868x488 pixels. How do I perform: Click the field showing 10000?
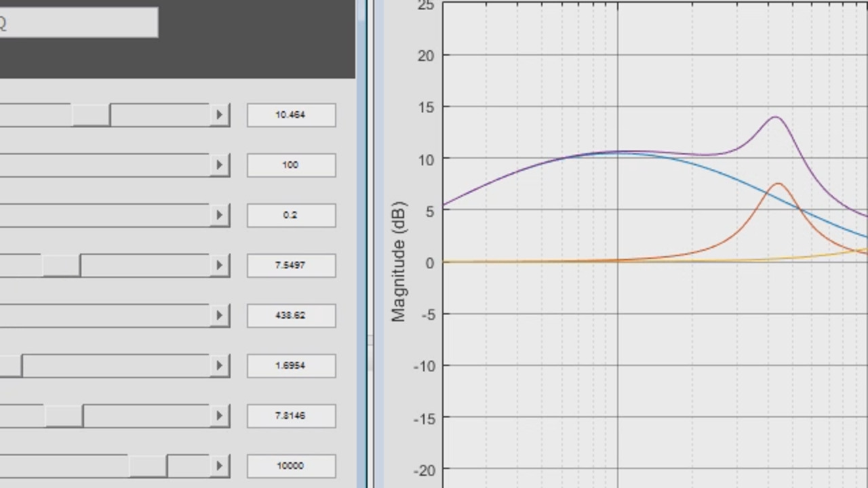[x=291, y=466]
